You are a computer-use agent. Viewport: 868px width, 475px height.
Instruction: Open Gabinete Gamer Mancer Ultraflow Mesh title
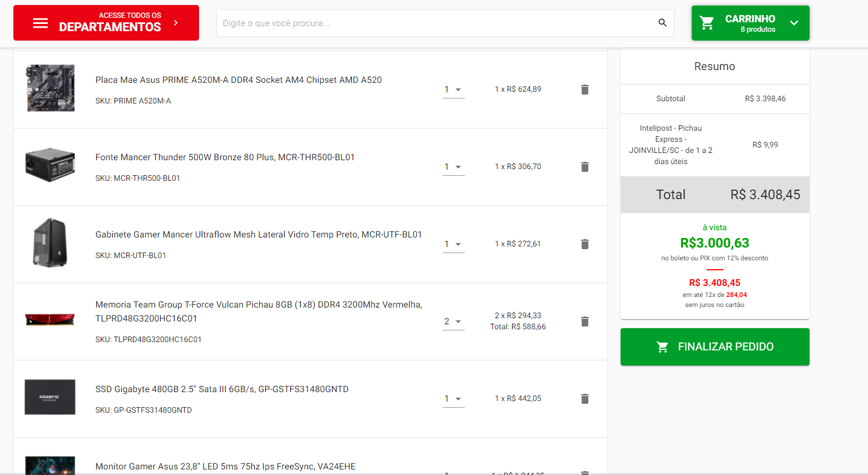click(259, 235)
